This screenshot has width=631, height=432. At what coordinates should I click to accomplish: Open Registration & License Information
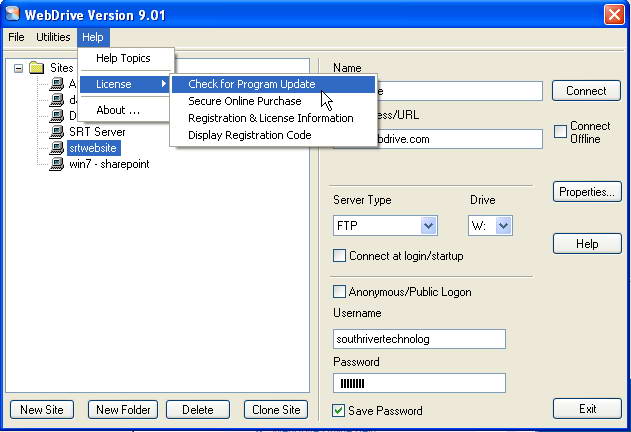pyautogui.click(x=273, y=118)
